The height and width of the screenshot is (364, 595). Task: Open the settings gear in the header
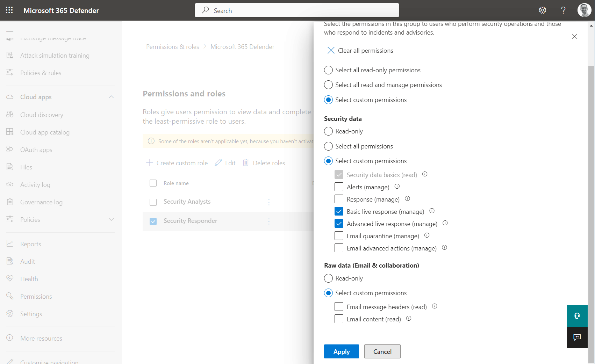point(543,10)
